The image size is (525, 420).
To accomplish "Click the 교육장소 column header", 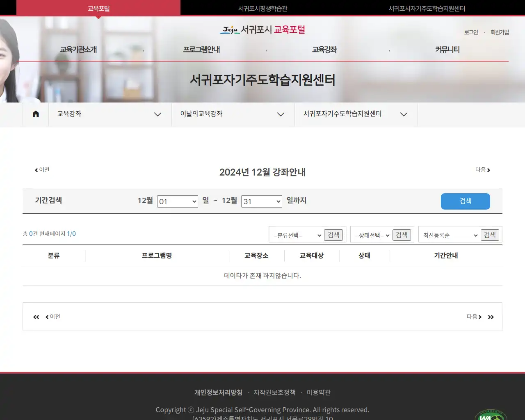I will coord(256,256).
